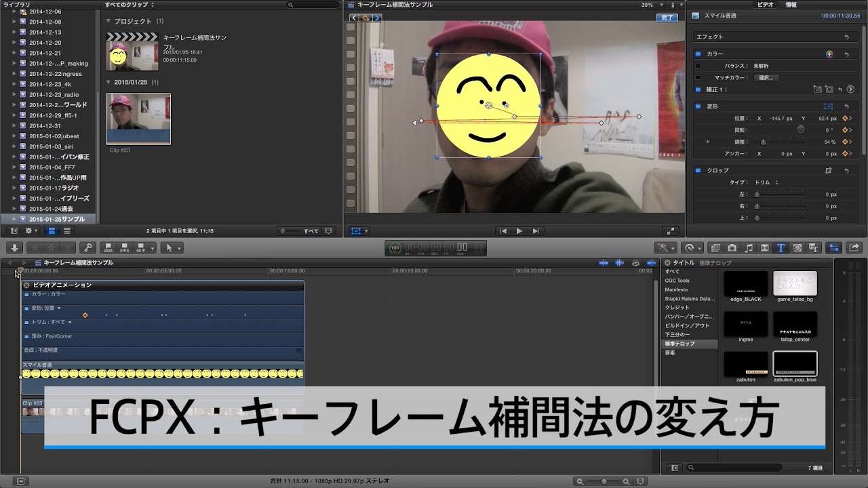Select the CGC Tools title category
Image resolution: width=868 pixels, height=488 pixels.
click(x=677, y=281)
